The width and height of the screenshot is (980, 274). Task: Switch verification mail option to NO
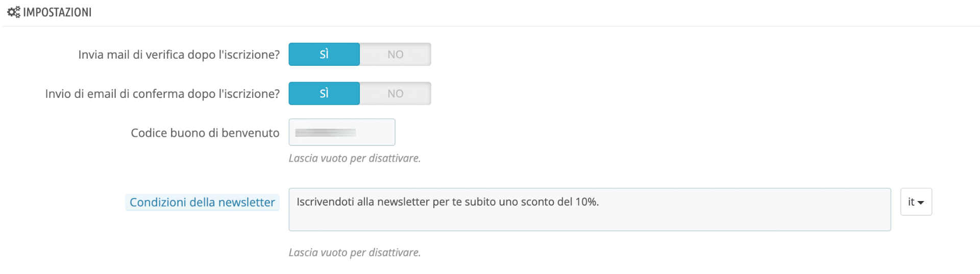click(395, 54)
